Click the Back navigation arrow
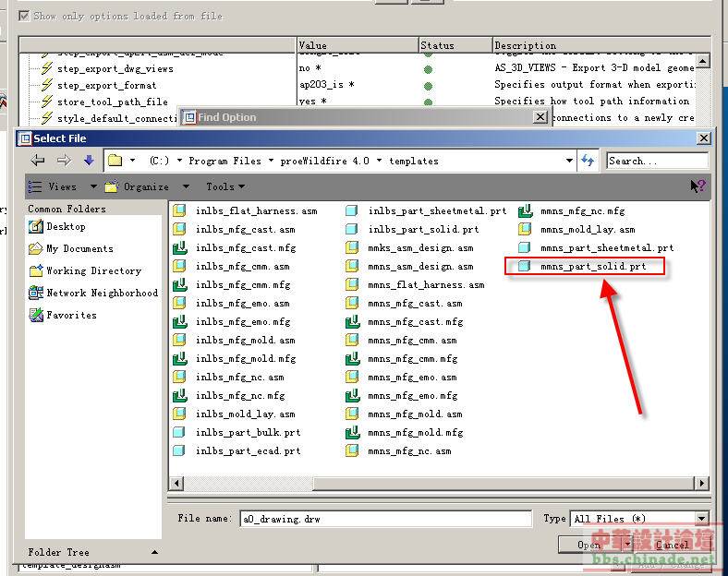The image size is (728, 576). (x=39, y=161)
